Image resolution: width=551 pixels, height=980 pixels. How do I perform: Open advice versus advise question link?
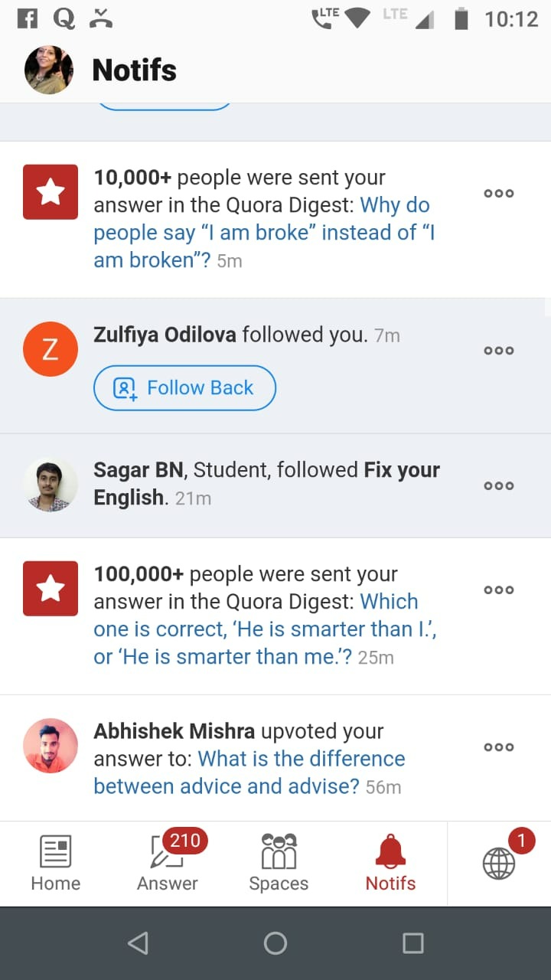coord(249,773)
